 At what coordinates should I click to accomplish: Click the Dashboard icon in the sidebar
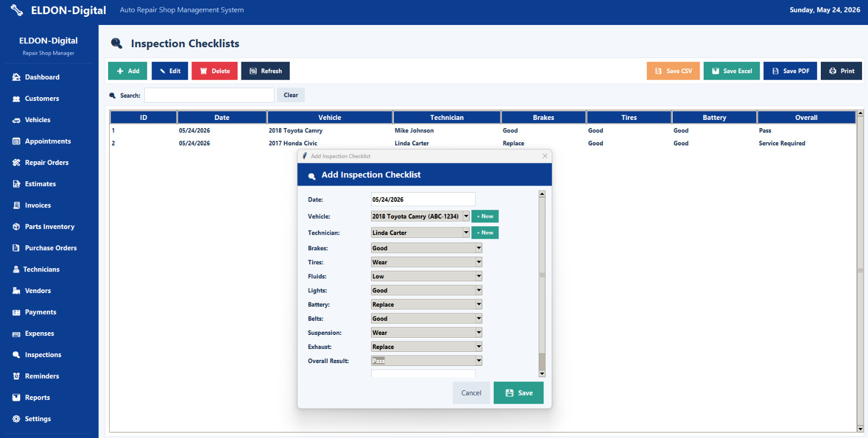(16, 77)
